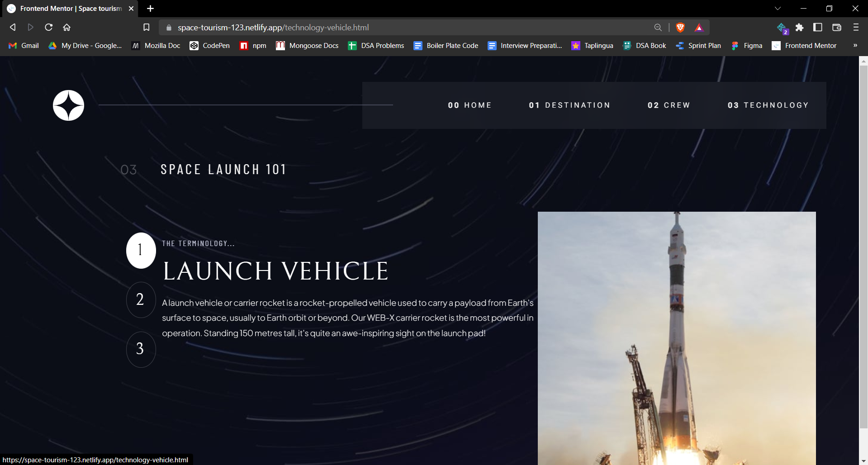Navigate to 01 DESTINATION
This screenshot has height=465, width=868.
coord(569,105)
